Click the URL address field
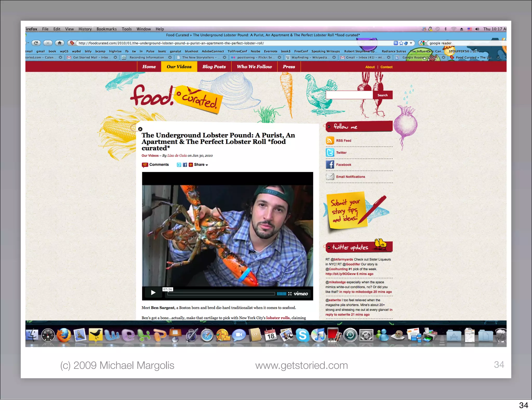This screenshot has width=532, height=411. [x=235, y=43]
